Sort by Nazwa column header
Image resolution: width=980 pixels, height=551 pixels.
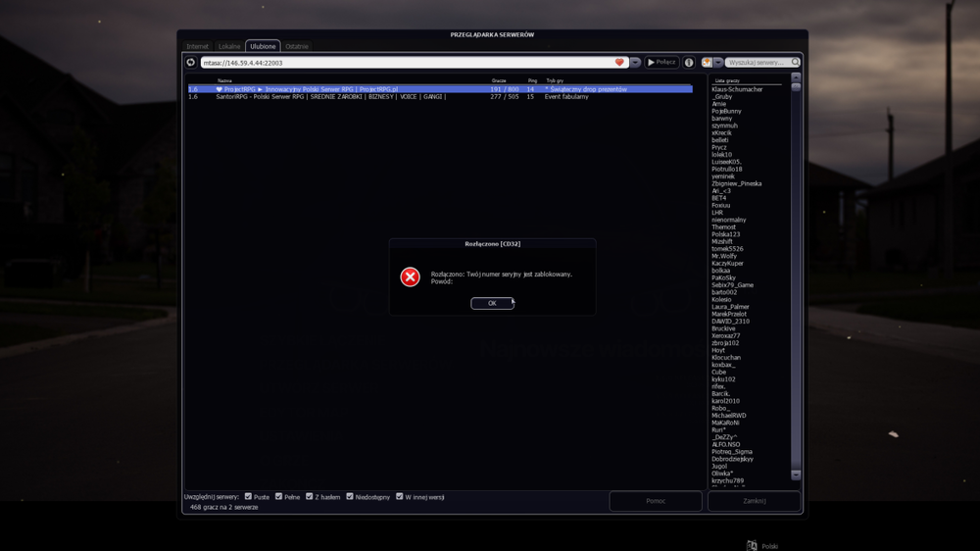click(x=224, y=80)
